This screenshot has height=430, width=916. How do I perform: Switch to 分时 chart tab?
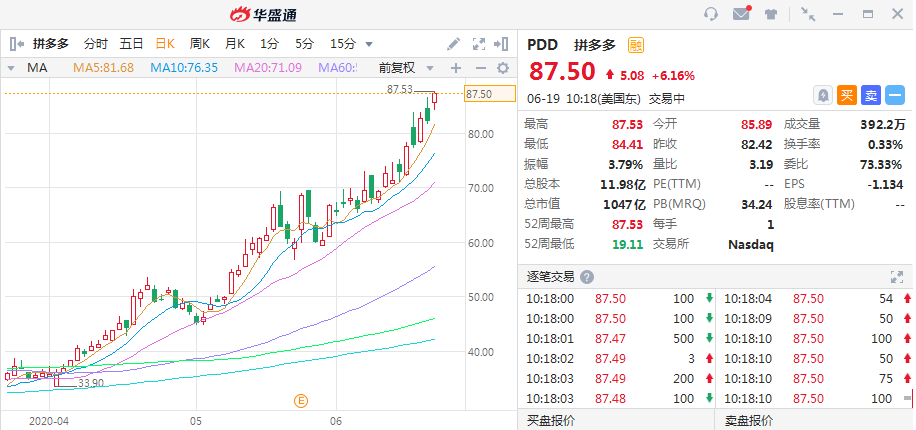click(96, 44)
